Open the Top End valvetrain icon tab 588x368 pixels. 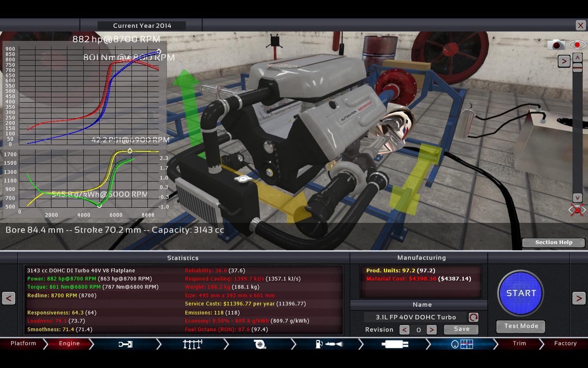point(192,344)
